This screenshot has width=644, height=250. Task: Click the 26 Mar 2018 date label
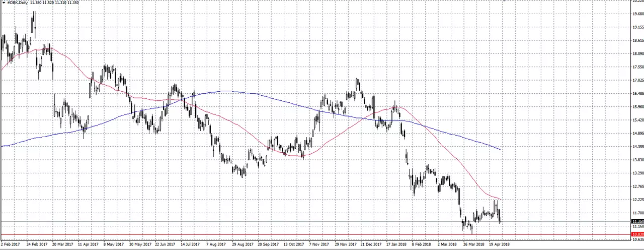[x=474, y=244]
